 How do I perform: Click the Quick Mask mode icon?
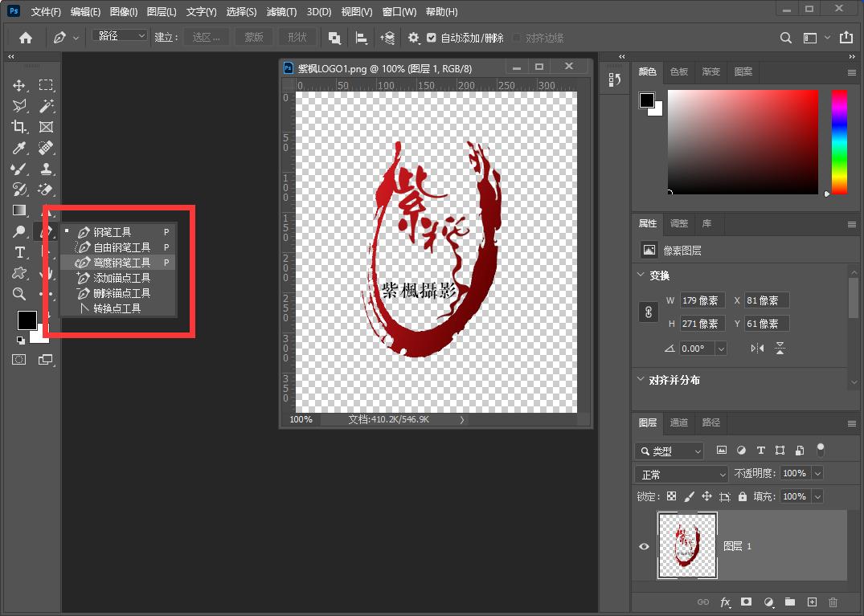[x=19, y=360]
